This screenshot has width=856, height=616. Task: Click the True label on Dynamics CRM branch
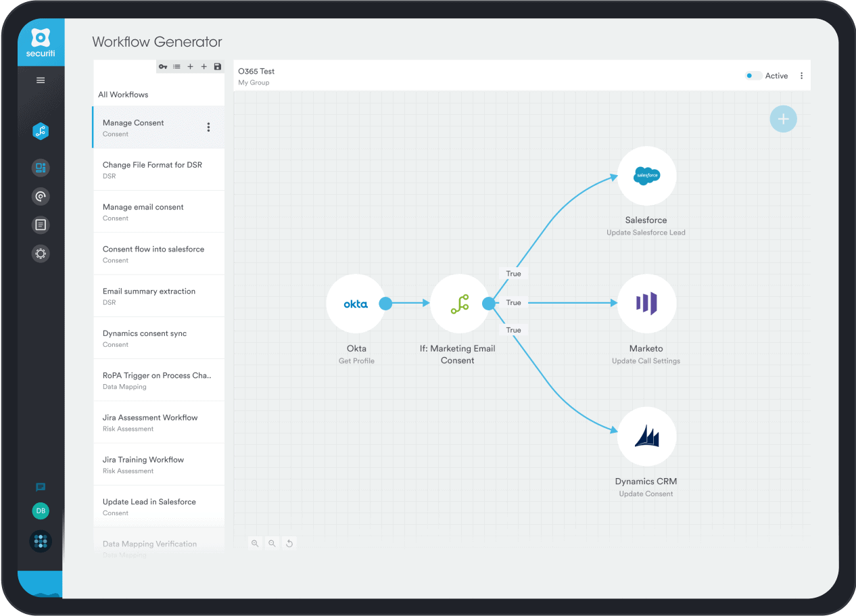[x=514, y=330]
